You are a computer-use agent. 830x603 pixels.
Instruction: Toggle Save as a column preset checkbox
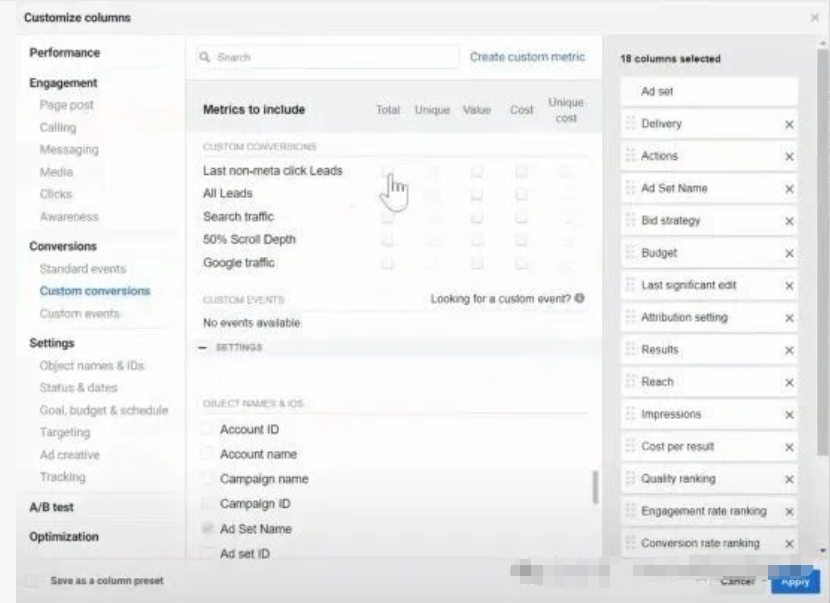[34, 580]
